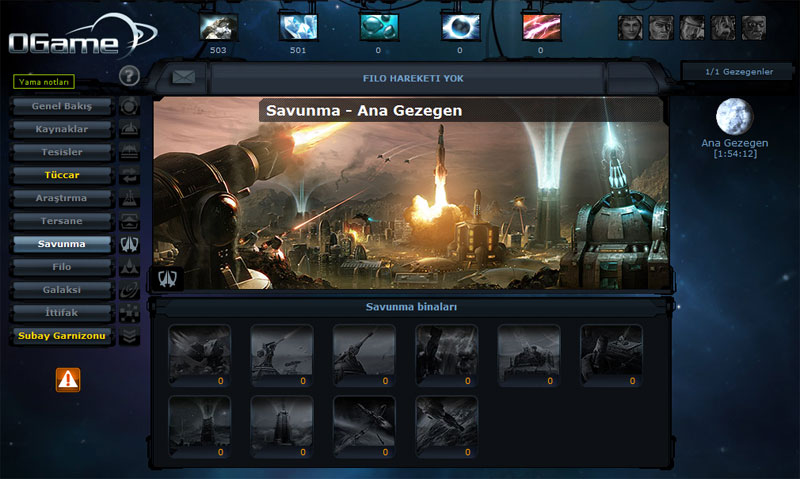This screenshot has width=800, height=479.
Task: Click the energy resource icon
Action: point(461,27)
